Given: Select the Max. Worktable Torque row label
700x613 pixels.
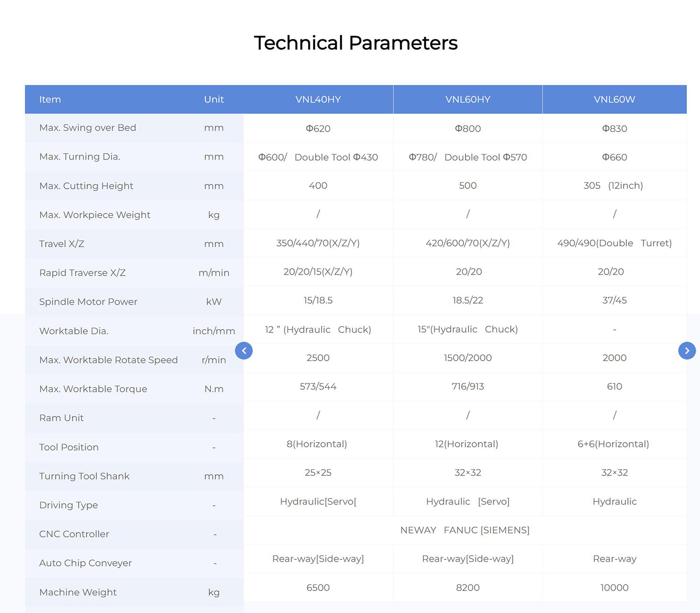Looking at the screenshot, I should tap(93, 389).
